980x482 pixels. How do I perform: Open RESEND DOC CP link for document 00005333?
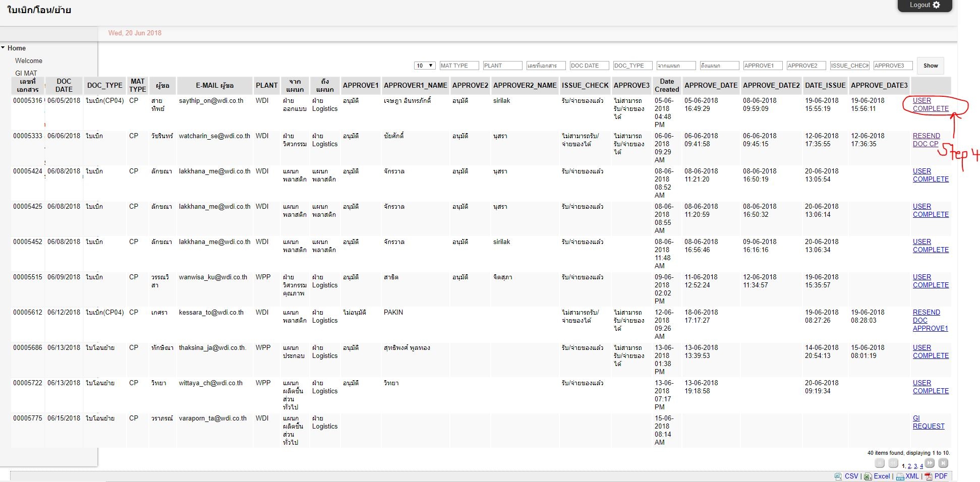(927, 140)
